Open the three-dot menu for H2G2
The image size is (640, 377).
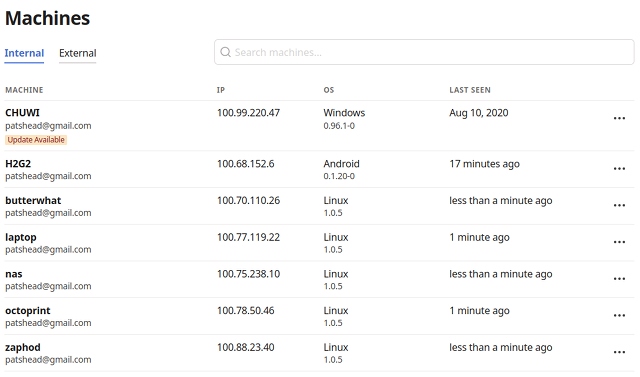(619, 169)
